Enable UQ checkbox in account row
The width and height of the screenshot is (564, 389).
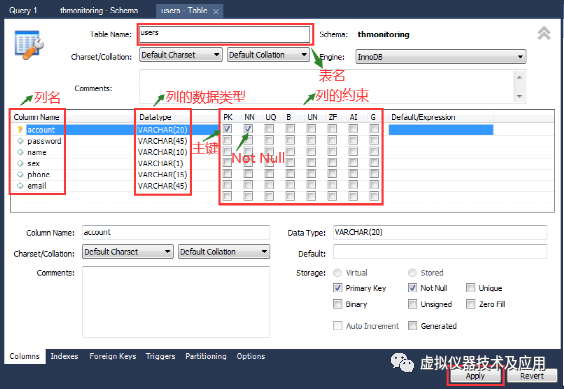[x=269, y=128]
